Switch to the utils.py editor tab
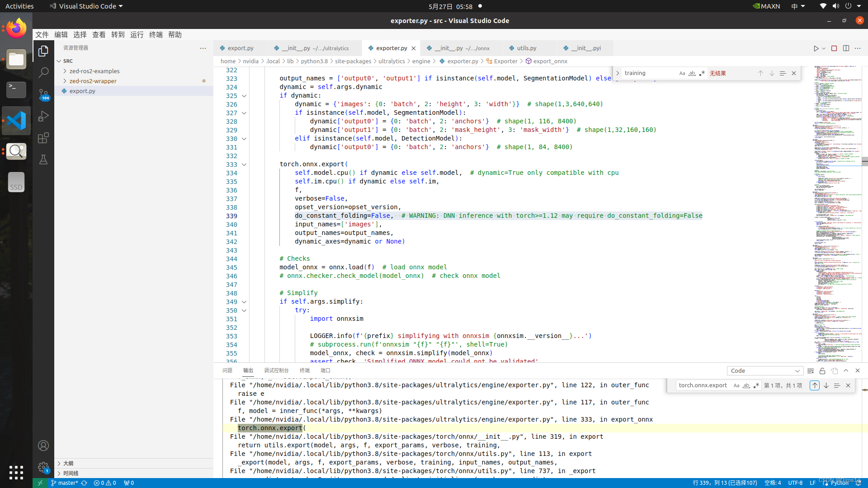868x488 pixels. point(527,48)
